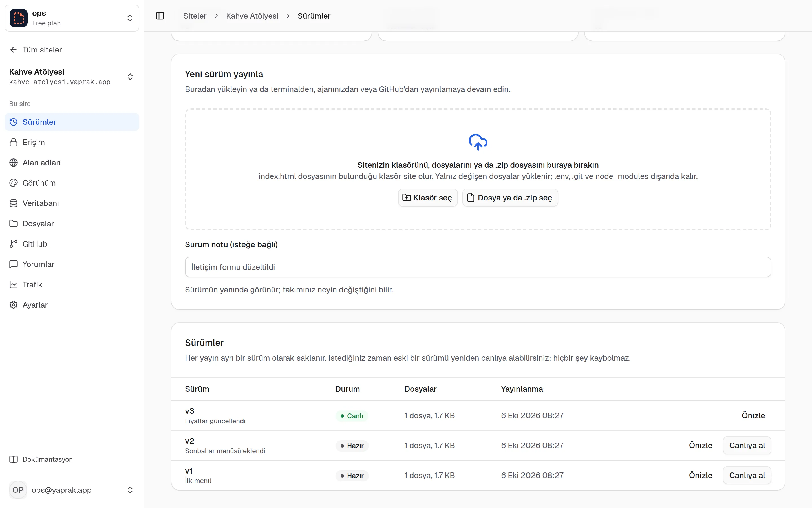Expand the Kahve Atölyesi site switcher
Screen dimensions: 812x508
click(130, 76)
